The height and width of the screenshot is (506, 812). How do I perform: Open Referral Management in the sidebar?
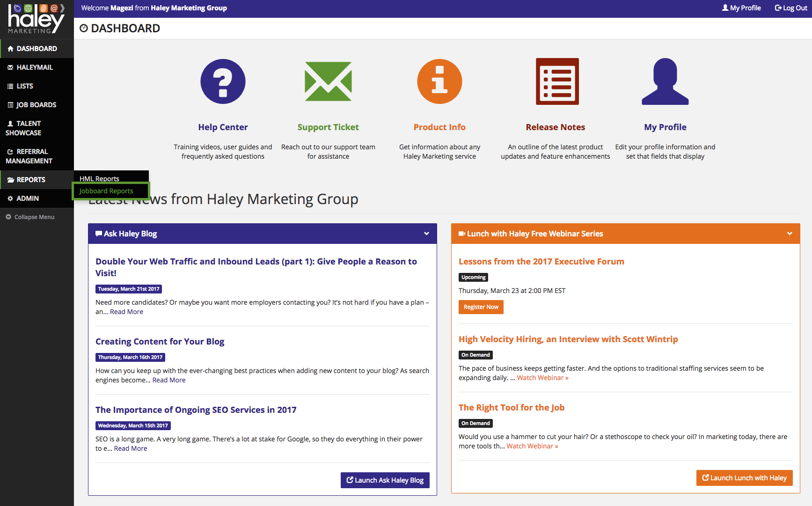click(37, 156)
